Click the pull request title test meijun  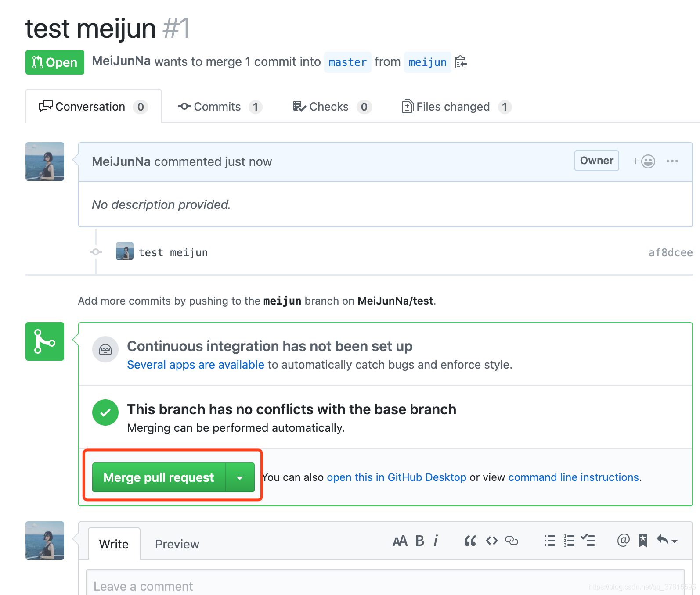(90, 29)
